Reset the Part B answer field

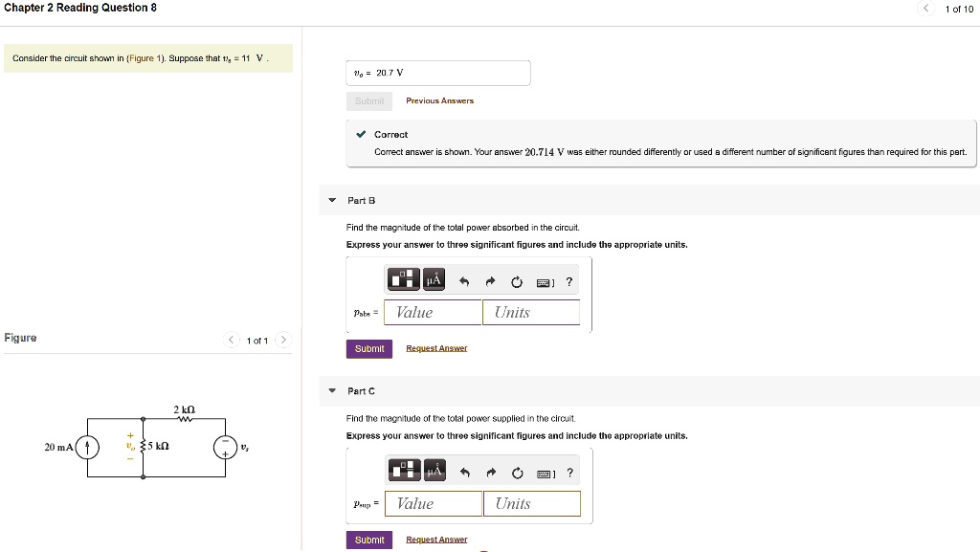point(517,282)
